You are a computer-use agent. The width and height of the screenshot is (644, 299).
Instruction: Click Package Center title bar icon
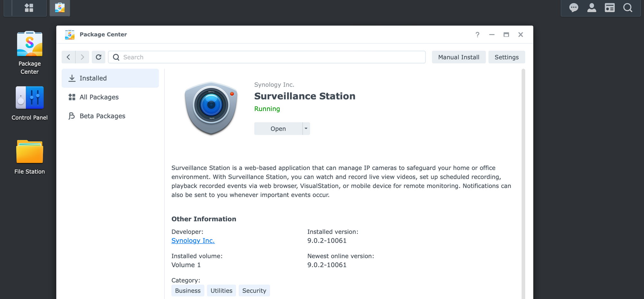pos(70,34)
